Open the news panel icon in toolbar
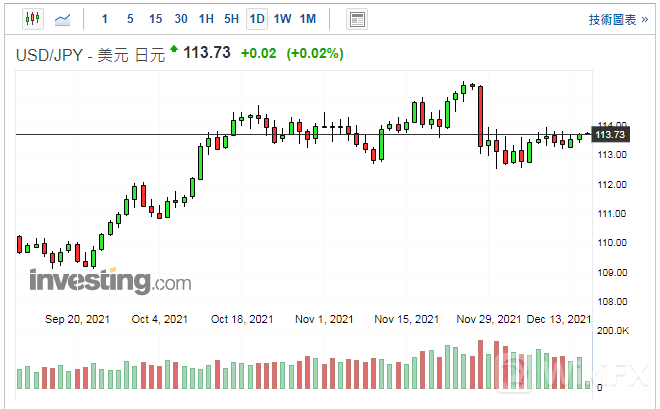The width and height of the screenshot is (660, 409). tap(356, 19)
